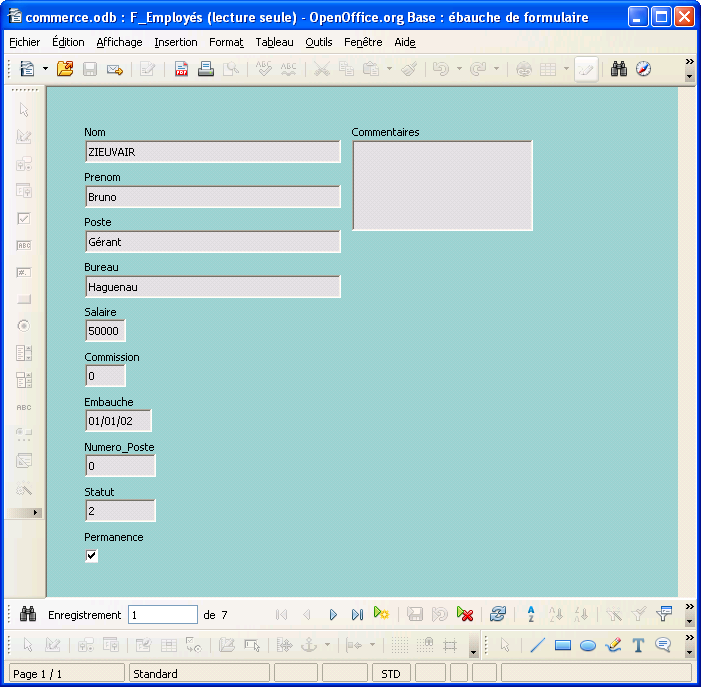Viewport: 701px width, 687px height.
Task: Select the Rectangle drawing tool
Action: click(x=563, y=645)
